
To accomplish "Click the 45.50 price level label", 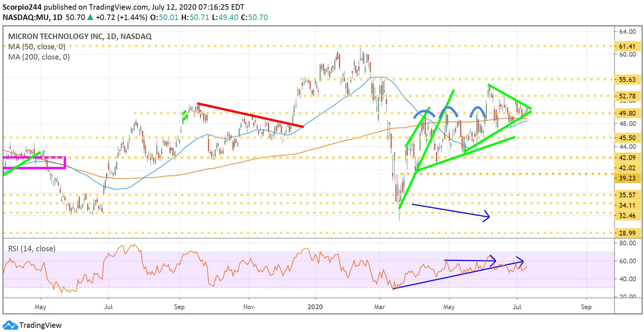I will click(x=628, y=137).
